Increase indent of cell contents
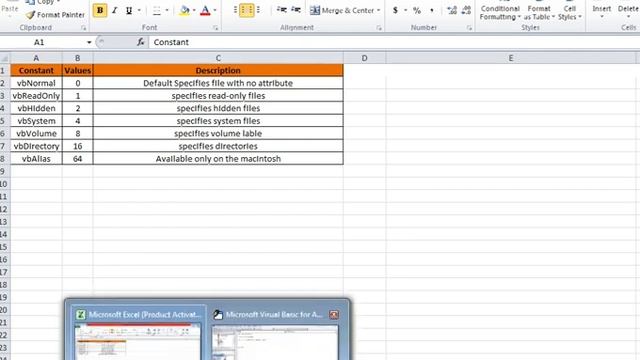Viewport: 640px width, 360px height. (296, 10)
